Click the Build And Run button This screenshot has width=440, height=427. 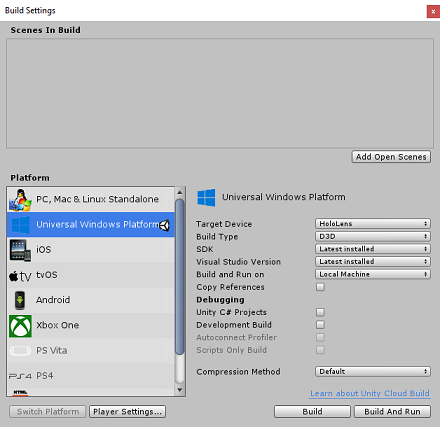392,412
